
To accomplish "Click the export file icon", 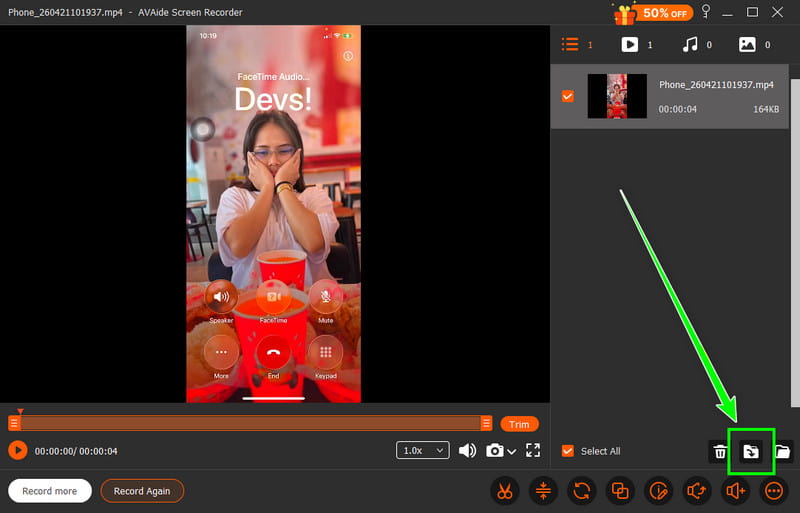I will 751,451.
